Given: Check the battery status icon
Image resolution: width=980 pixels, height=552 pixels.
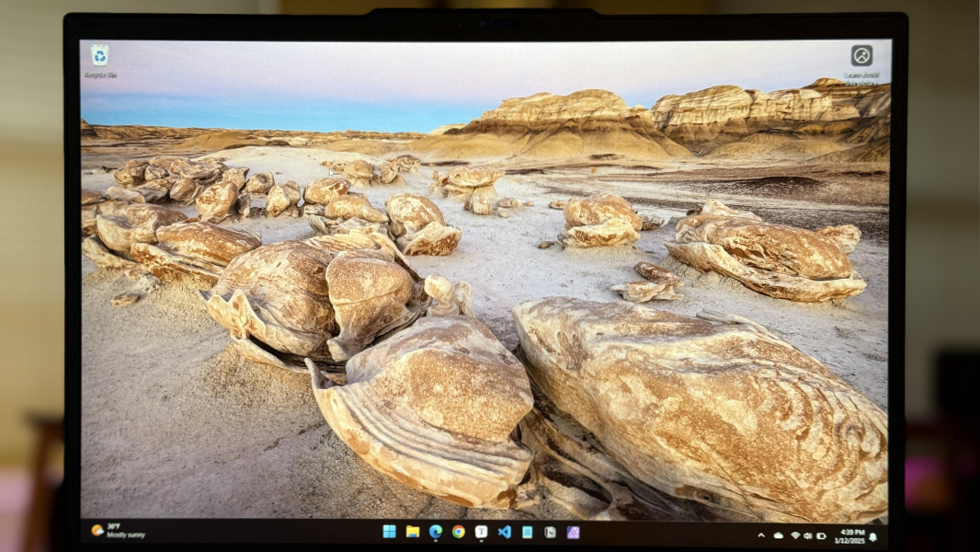Looking at the screenshot, I should click(821, 535).
